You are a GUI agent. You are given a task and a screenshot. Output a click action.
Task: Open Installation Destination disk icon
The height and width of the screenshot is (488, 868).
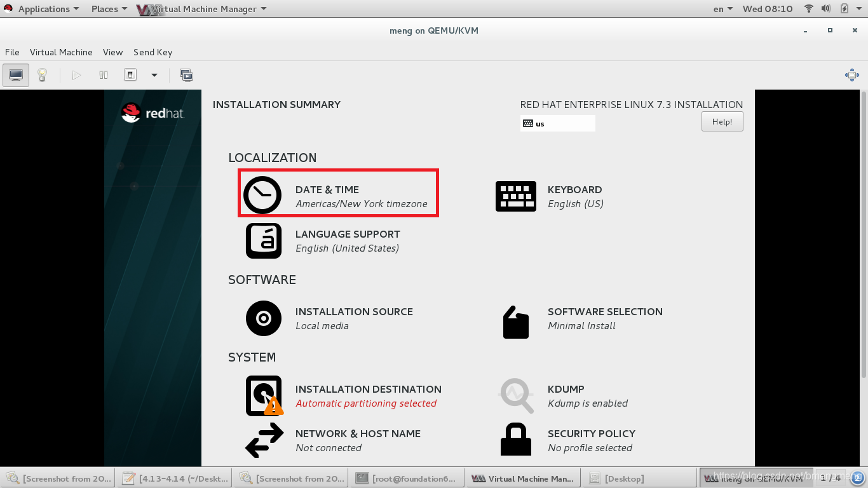click(x=264, y=396)
